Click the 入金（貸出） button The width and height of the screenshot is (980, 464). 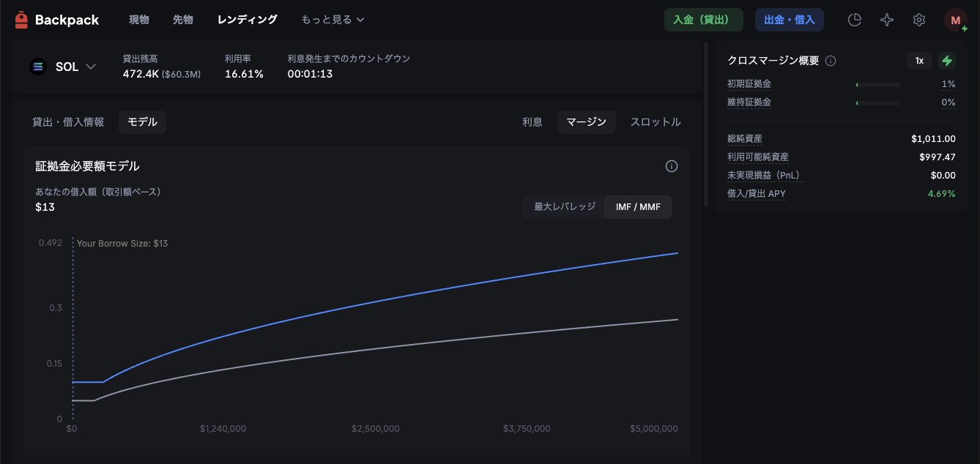pyautogui.click(x=703, y=20)
